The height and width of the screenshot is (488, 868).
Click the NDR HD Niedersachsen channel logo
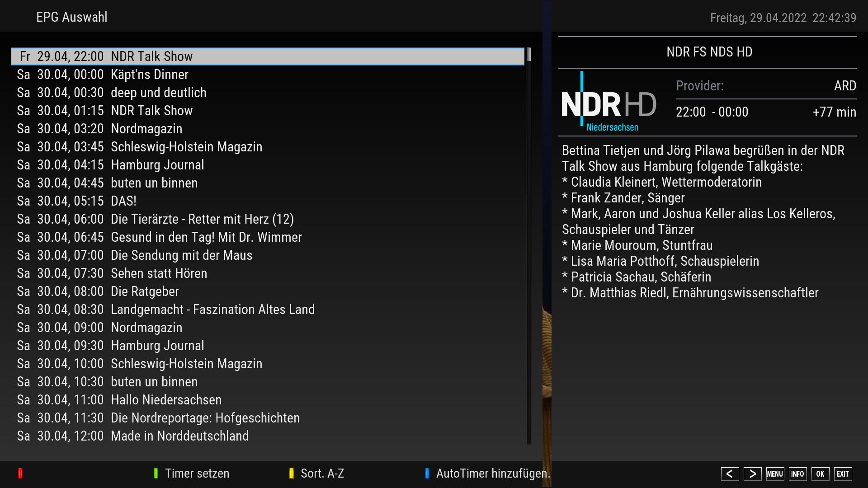click(x=609, y=103)
